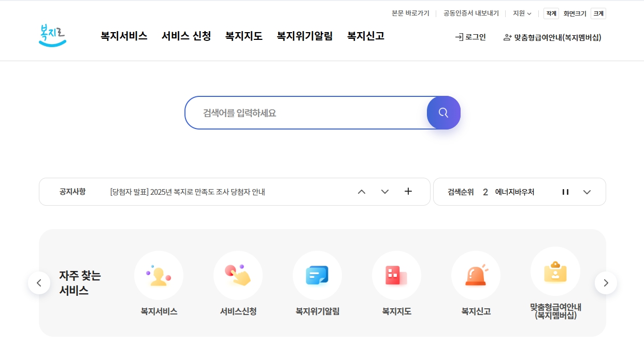This screenshot has width=644, height=343.
Task: Click the 복지신고 red siren icon
Action: (x=476, y=275)
